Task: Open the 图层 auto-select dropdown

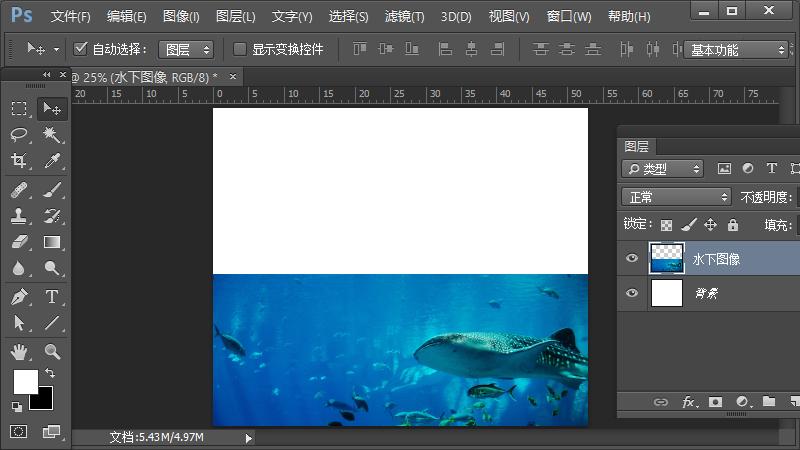Action: [186, 49]
